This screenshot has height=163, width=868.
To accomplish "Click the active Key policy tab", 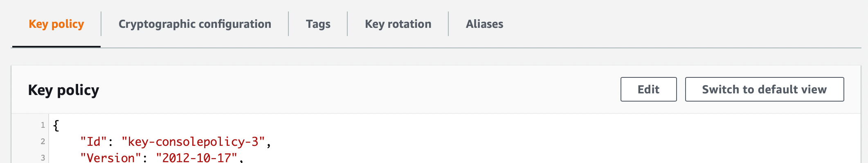I will 56,24.
